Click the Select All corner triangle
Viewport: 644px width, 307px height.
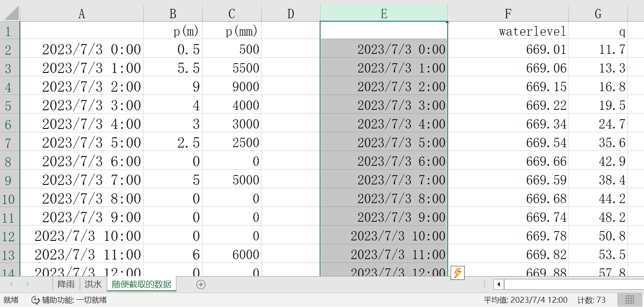pyautogui.click(x=12, y=14)
